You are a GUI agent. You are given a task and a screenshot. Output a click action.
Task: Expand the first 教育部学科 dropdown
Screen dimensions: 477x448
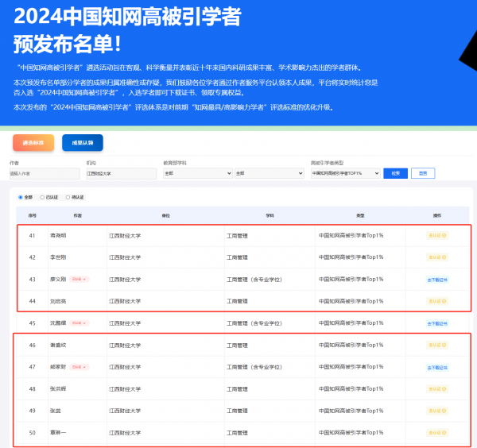pyautogui.click(x=198, y=173)
